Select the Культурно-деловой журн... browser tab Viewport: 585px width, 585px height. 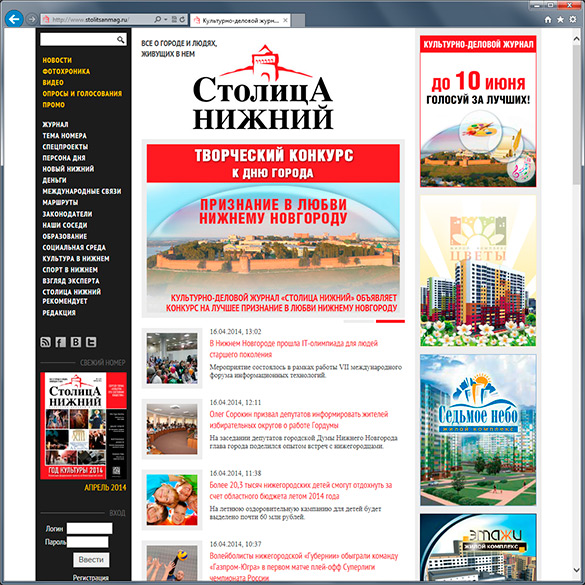240,21
